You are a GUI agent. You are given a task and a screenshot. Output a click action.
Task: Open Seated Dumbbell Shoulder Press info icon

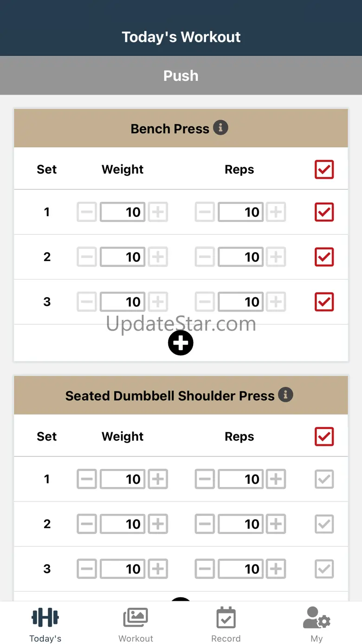coord(285,395)
